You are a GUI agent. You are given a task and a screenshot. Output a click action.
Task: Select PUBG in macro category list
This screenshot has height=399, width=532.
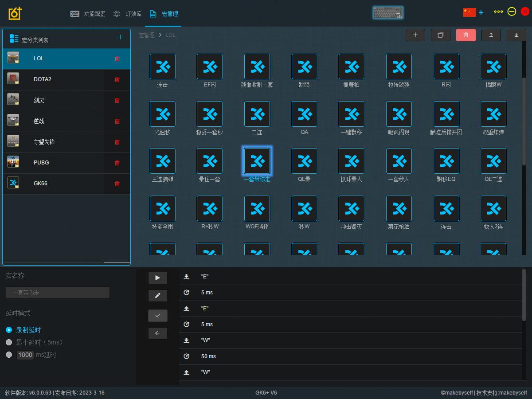click(41, 163)
